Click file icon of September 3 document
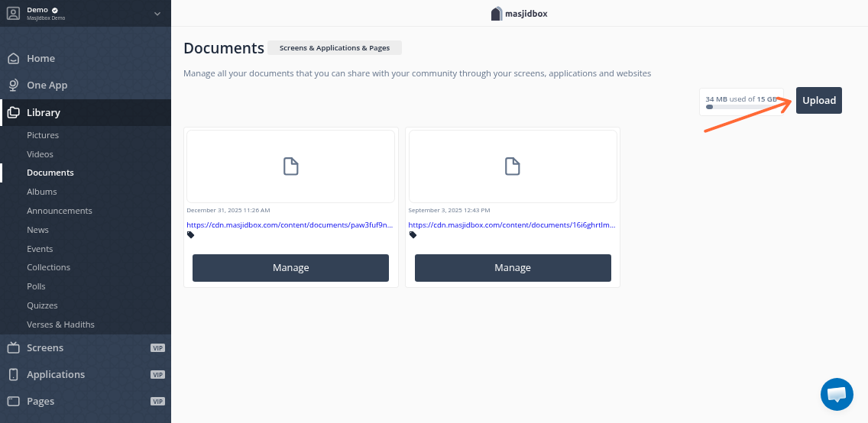 [512, 166]
